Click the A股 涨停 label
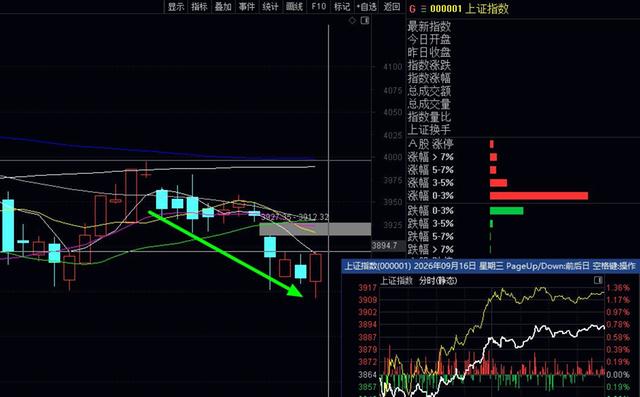 click(x=431, y=144)
